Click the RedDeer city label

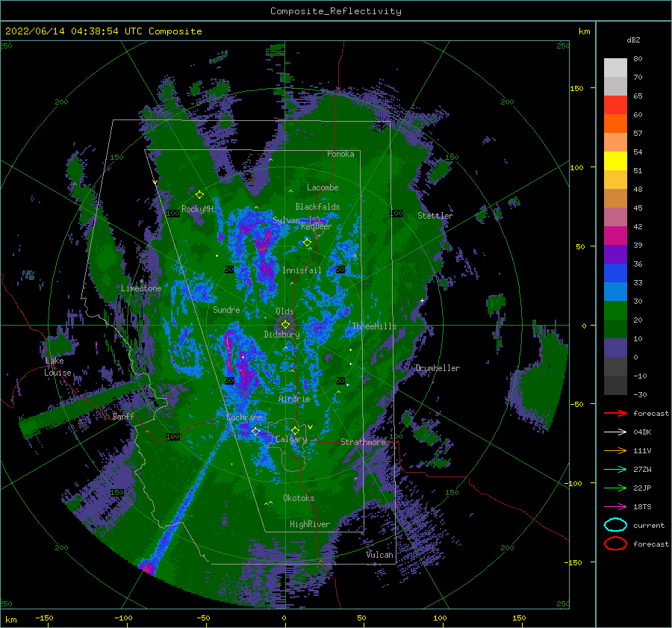(x=317, y=226)
